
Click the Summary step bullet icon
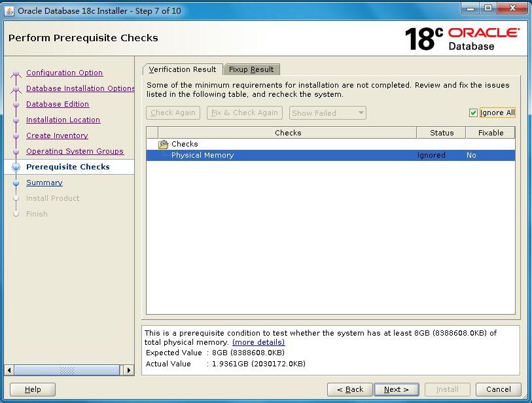tap(16, 183)
